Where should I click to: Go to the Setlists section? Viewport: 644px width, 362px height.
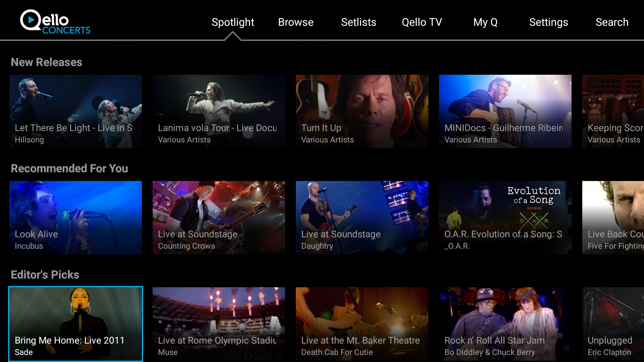(359, 22)
